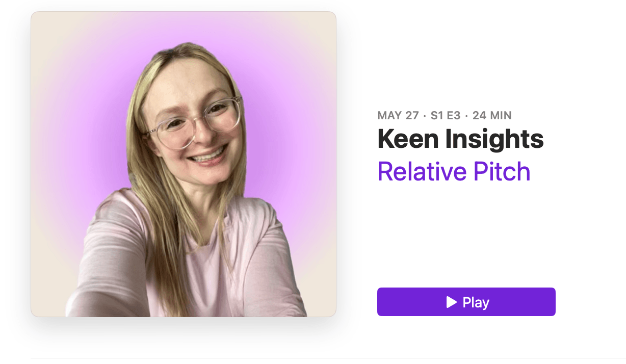Screen dimensions: 626x364
Task: Open the Relative Pitch show link
Action: click(454, 172)
